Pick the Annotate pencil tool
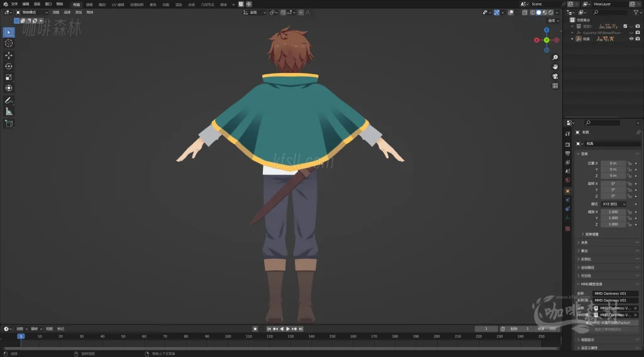Viewport: 644px width, 357px height. 9,100
